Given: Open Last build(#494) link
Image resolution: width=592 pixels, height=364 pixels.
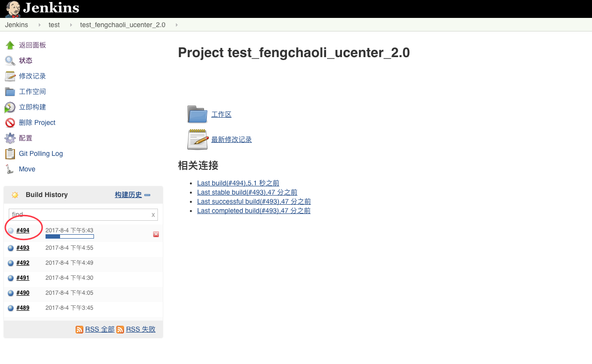Looking at the screenshot, I should click(238, 183).
